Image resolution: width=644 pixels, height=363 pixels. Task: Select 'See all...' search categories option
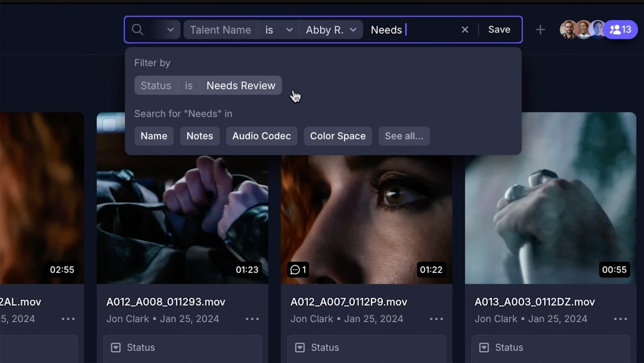click(x=403, y=136)
